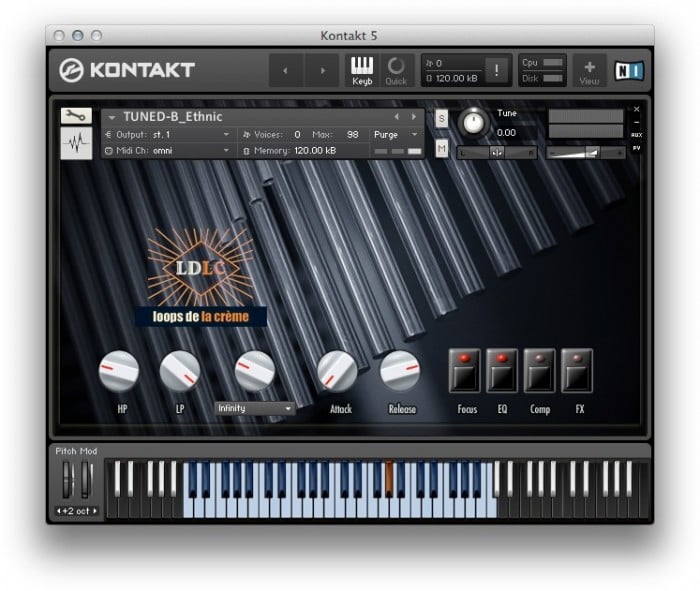Screen dimensions: 700x591
Task: Click the Mod wheel
Action: point(87,480)
